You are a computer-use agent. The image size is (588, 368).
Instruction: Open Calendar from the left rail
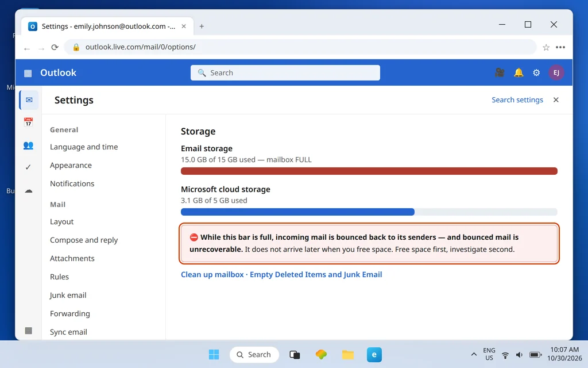28,122
